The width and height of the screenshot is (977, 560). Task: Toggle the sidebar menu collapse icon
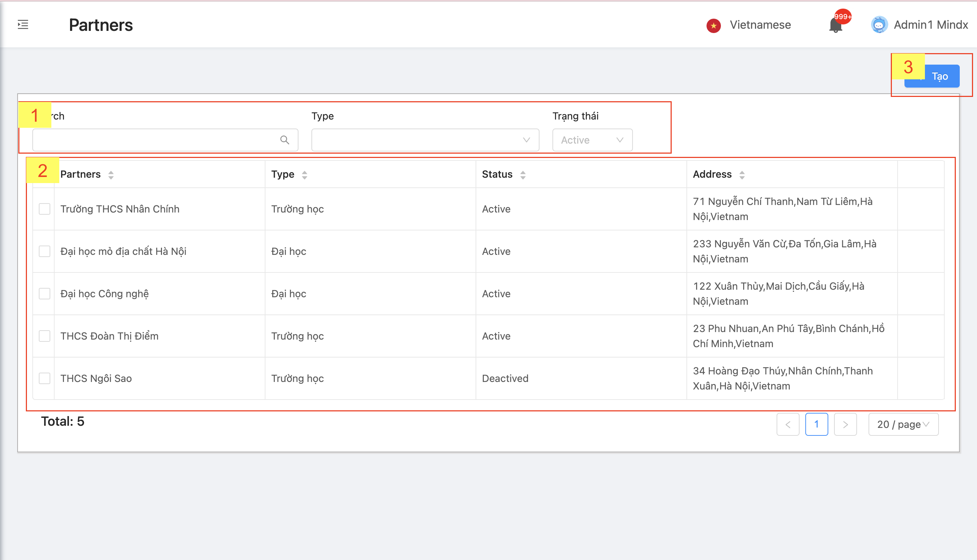click(23, 25)
